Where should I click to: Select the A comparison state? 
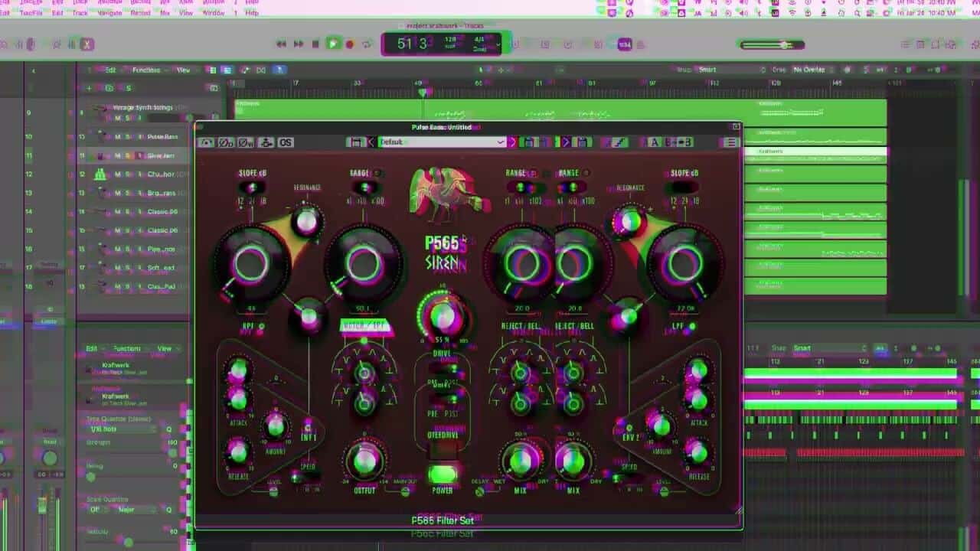pyautogui.click(x=654, y=142)
